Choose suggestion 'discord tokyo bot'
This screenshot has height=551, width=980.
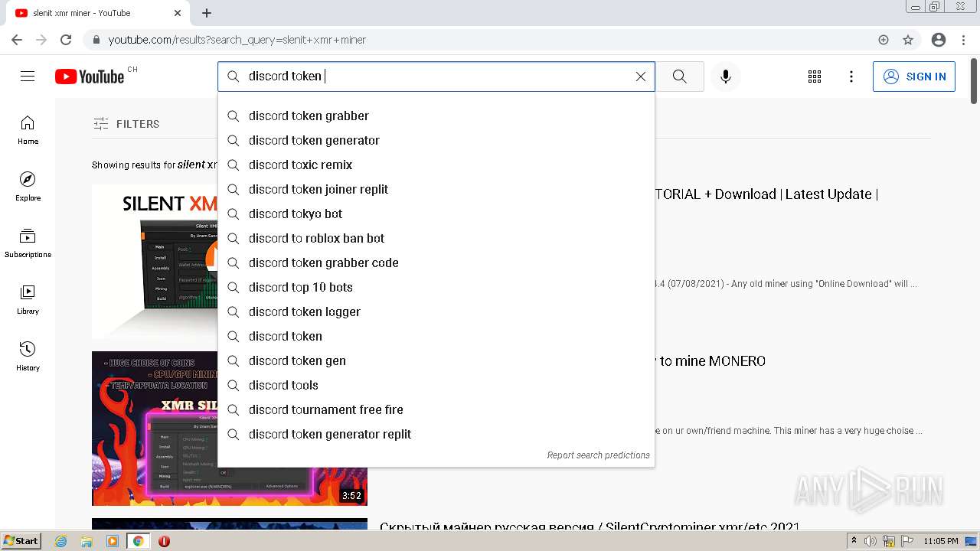pyautogui.click(x=436, y=214)
